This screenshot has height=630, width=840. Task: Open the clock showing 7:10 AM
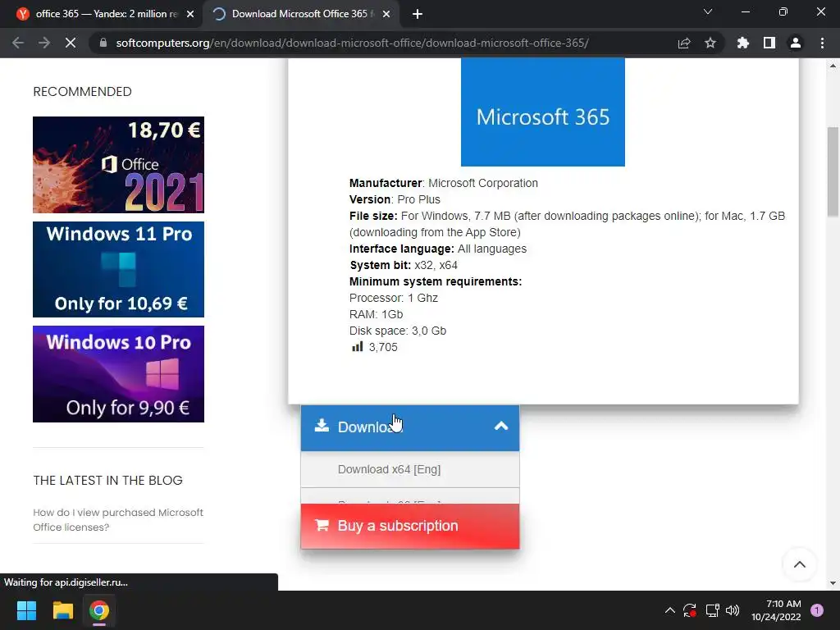(x=776, y=610)
